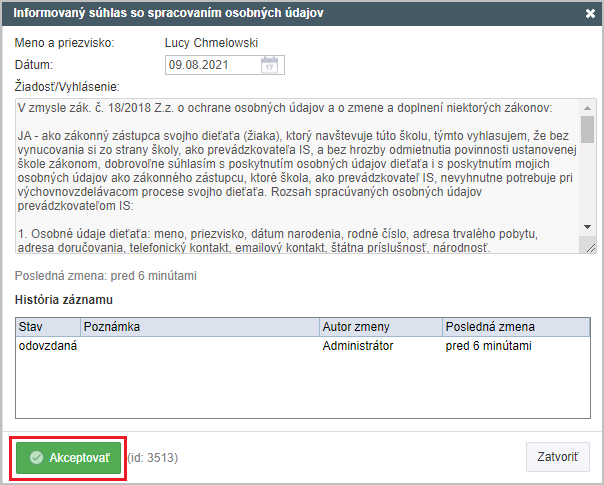Screen dimensions: 604x485
Task: Click the Žiadosť/Vyhlásenie label
Action: [67, 87]
